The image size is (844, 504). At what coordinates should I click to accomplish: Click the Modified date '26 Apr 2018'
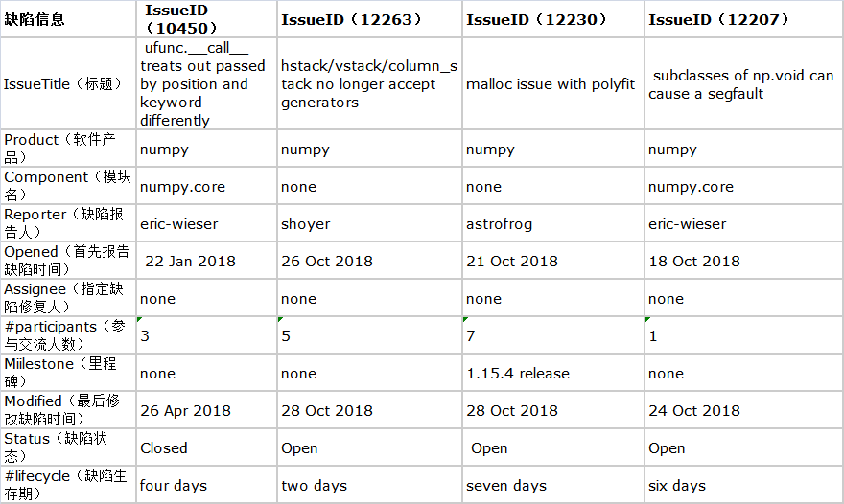185,410
